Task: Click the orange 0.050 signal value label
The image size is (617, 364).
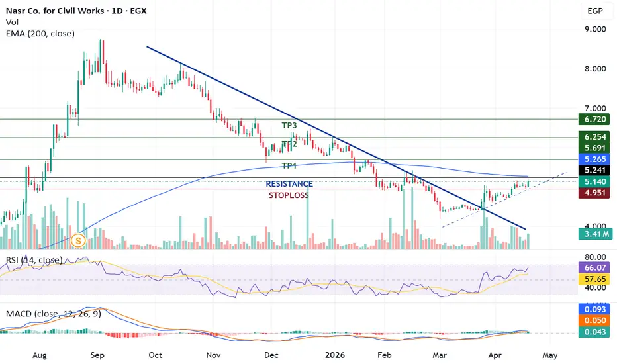Action: (594, 321)
